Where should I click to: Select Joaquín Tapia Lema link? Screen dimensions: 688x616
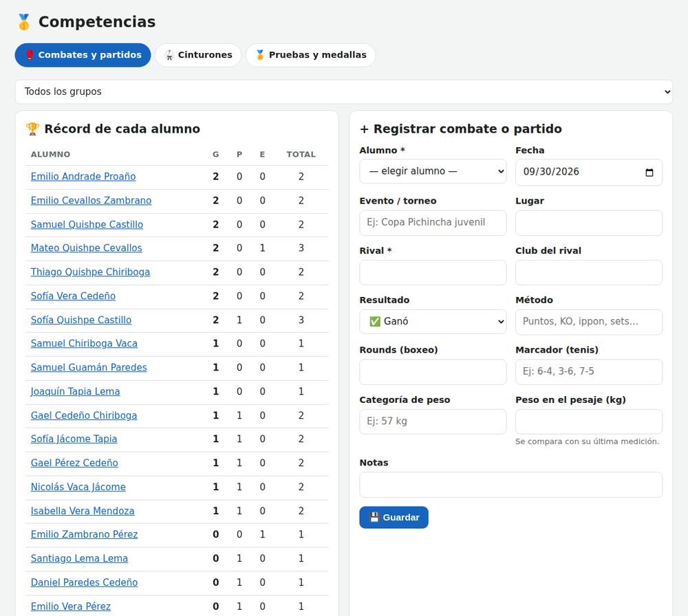coord(75,391)
